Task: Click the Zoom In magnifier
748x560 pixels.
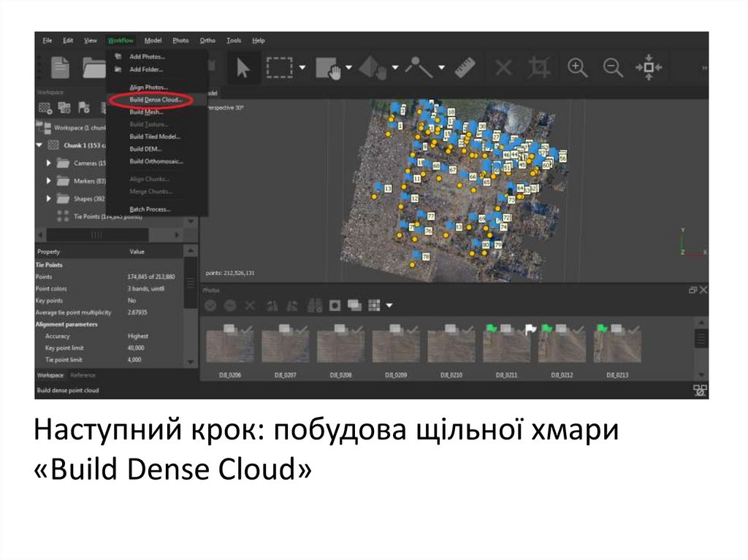Action: click(577, 67)
